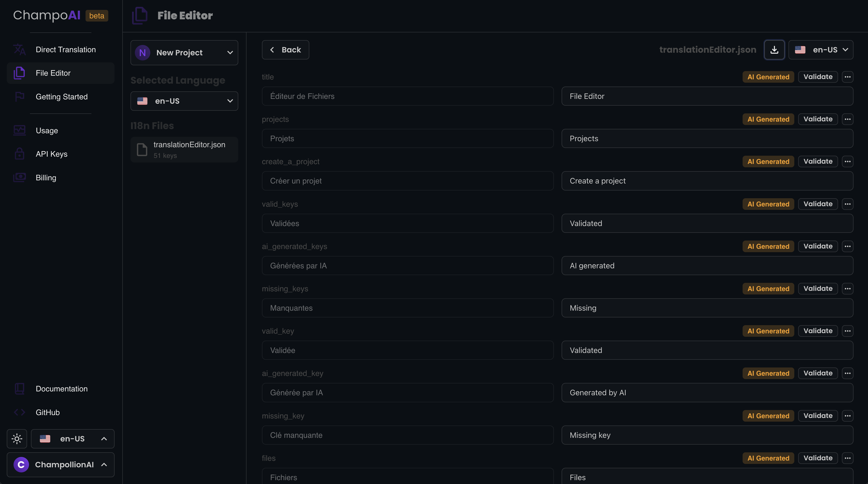Click the Direct Translation sidebar icon
The height and width of the screenshot is (484, 868).
pos(20,50)
